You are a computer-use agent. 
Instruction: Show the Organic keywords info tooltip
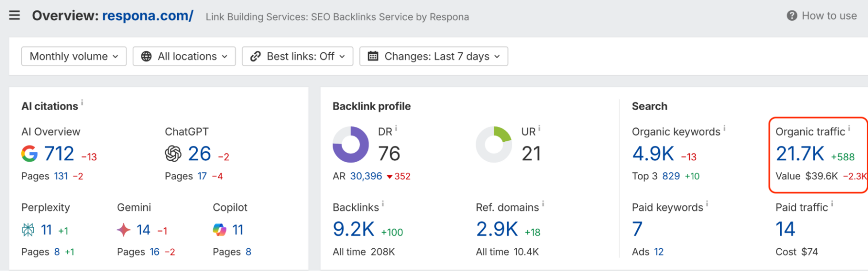(724, 128)
